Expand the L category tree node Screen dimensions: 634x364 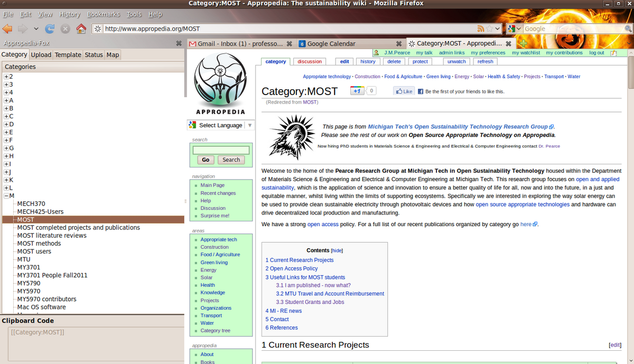pyautogui.click(x=6, y=188)
